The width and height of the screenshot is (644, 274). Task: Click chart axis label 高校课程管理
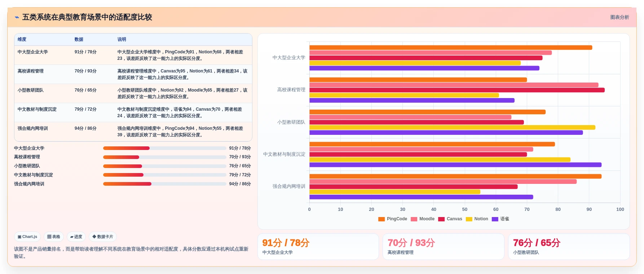pyautogui.click(x=291, y=90)
